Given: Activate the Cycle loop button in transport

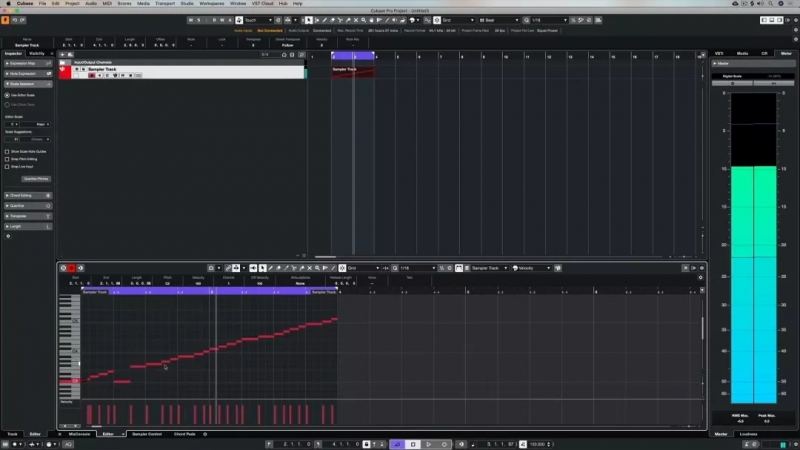Looking at the screenshot, I should (397, 444).
